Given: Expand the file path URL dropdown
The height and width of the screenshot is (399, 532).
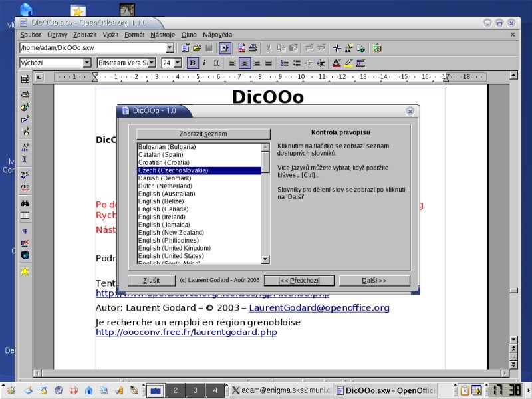Looking at the screenshot, I should (170, 48).
